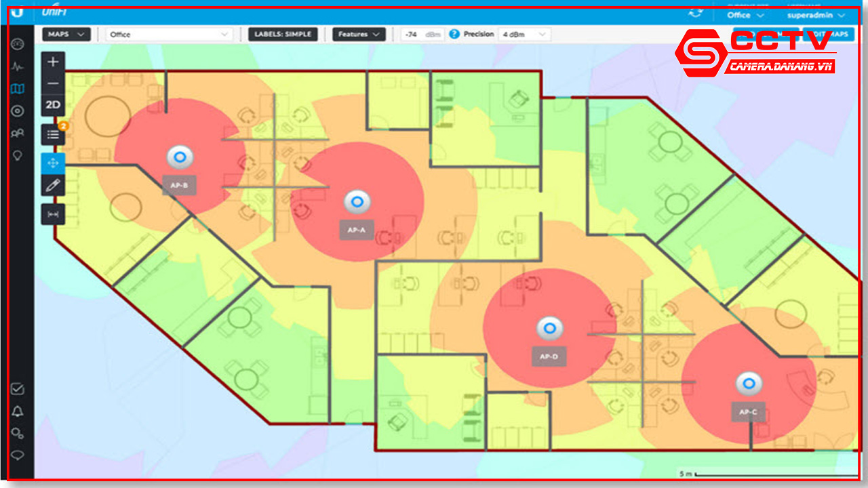Open the Clients people icon in sidebar
This screenshot has width=868, height=488.
(x=18, y=133)
